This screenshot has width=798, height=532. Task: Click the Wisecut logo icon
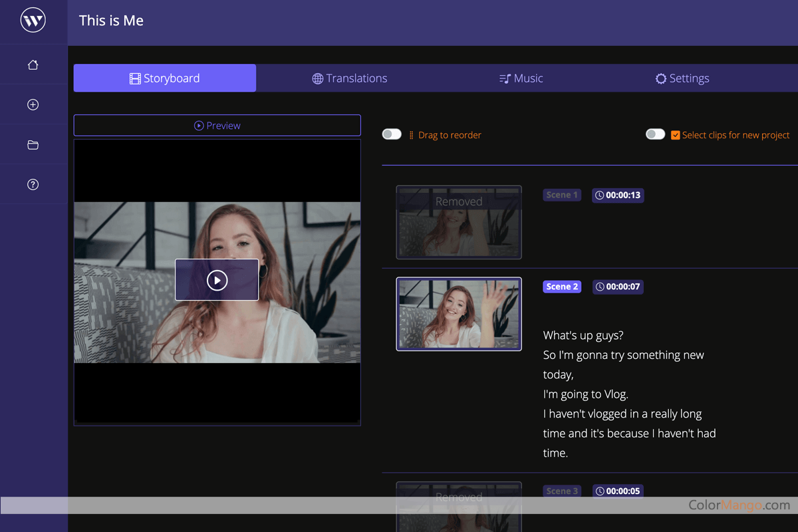click(x=33, y=21)
